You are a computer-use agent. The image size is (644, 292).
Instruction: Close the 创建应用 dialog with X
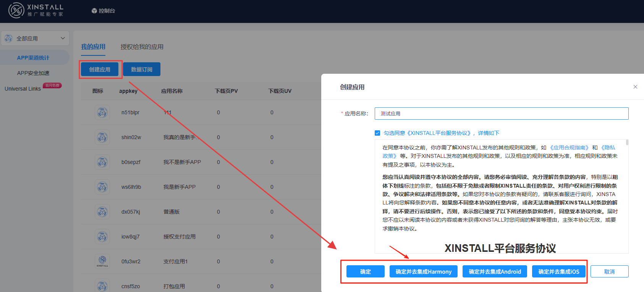coord(635,87)
